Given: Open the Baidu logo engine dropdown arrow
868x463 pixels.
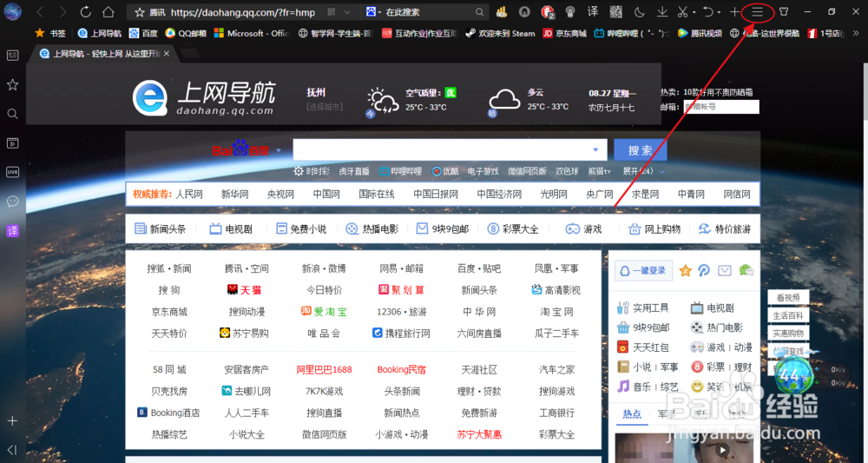Looking at the screenshot, I should 279,150.
